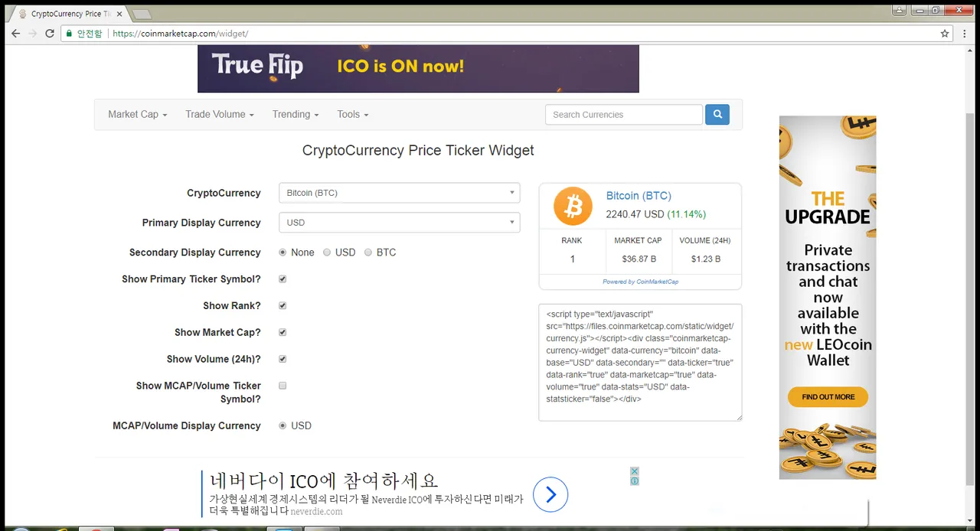Go back with the browser back arrow
This screenshot has height=531, width=980.
[15, 34]
